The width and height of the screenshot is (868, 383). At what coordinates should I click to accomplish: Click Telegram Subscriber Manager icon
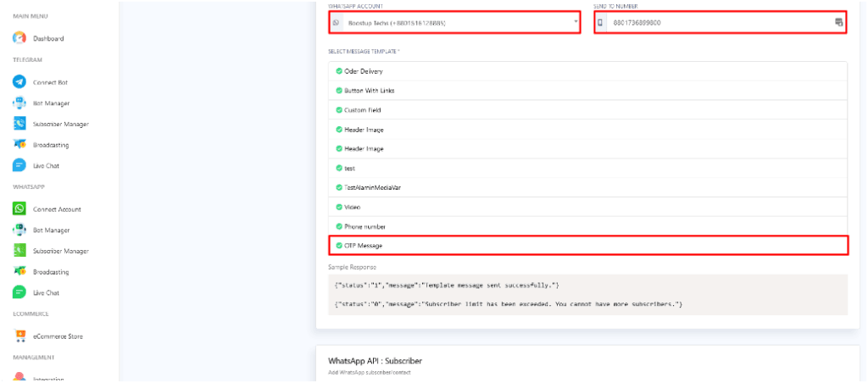[19, 124]
